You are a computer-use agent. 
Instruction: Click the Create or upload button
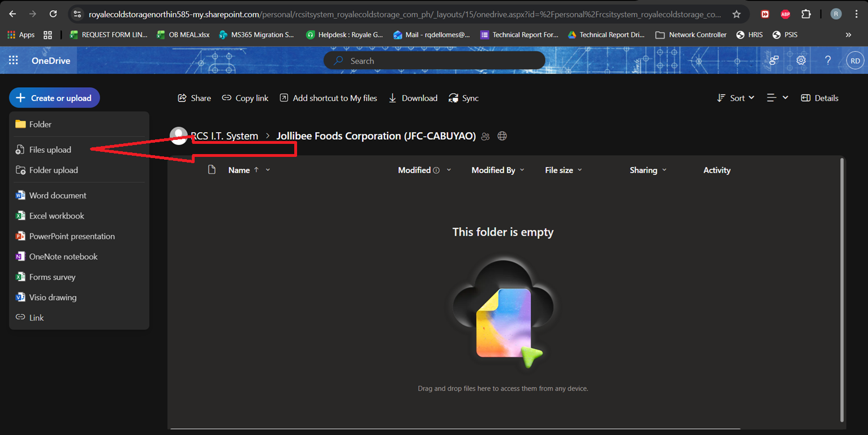coord(54,98)
